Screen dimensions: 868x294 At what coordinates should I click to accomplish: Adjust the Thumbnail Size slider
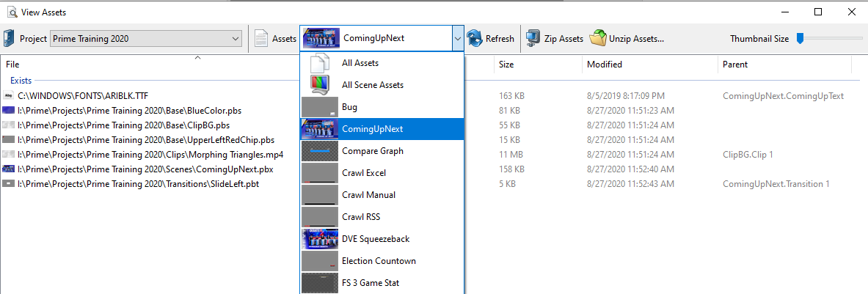(x=800, y=39)
